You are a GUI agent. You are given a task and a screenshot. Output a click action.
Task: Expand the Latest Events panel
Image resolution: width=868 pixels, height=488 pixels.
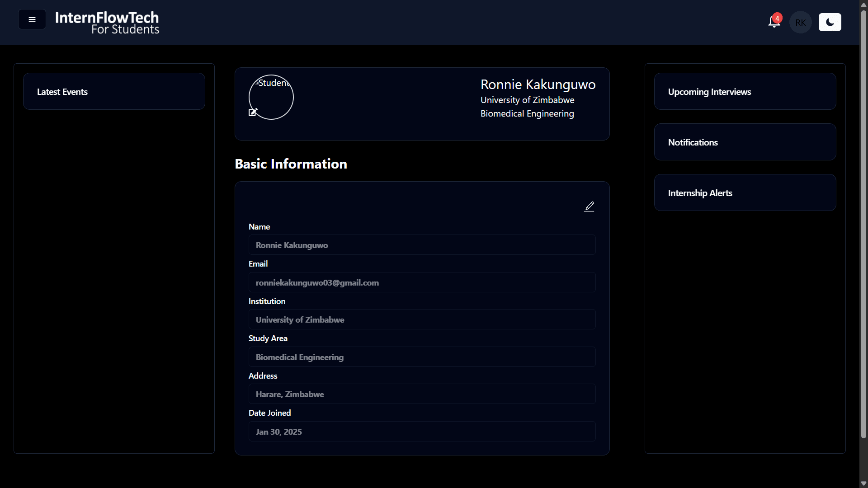click(x=114, y=92)
